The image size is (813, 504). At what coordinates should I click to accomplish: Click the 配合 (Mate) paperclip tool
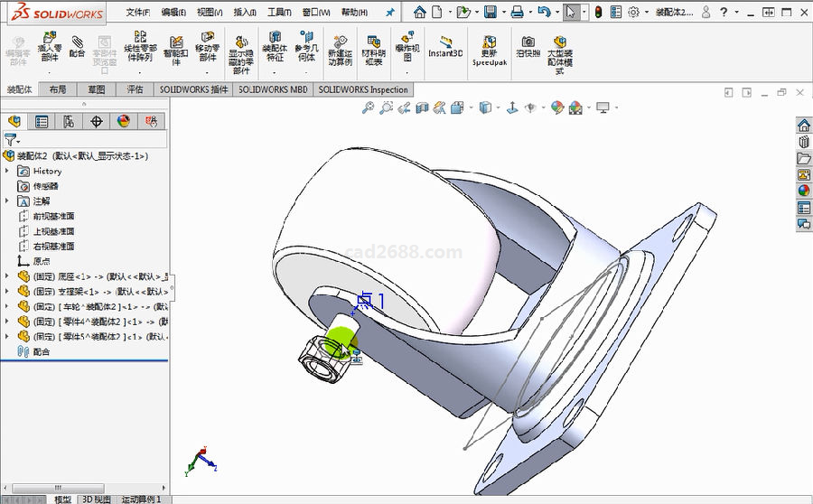pos(77,47)
